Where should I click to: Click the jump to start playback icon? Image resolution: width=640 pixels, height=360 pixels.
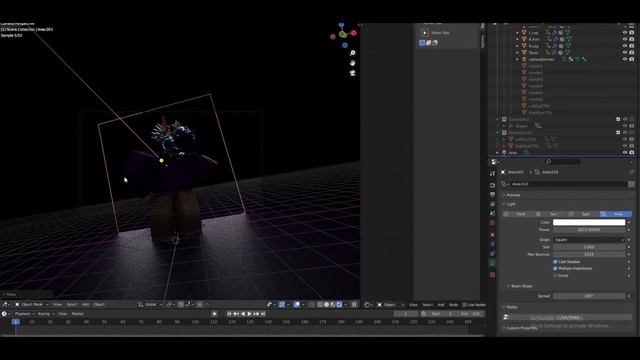pos(229,314)
